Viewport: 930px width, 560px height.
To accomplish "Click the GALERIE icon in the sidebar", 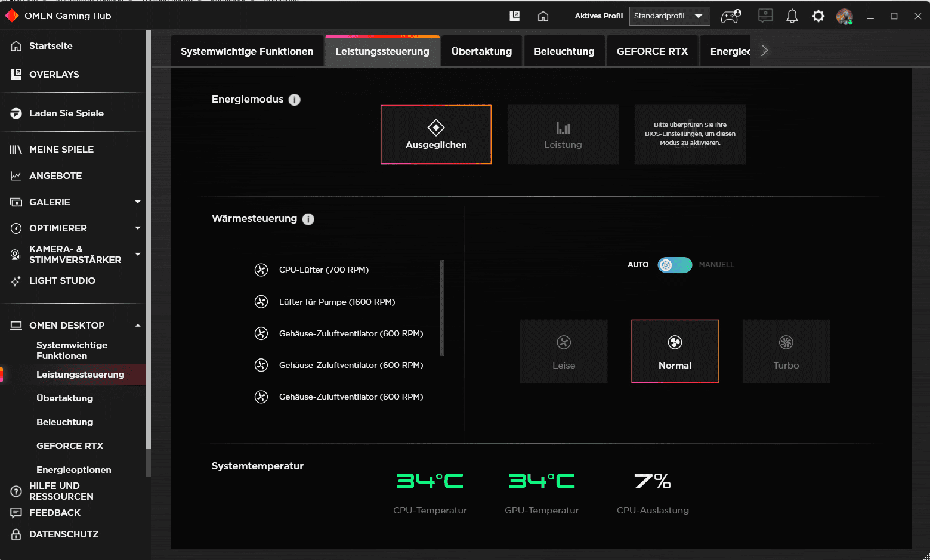I will [16, 202].
